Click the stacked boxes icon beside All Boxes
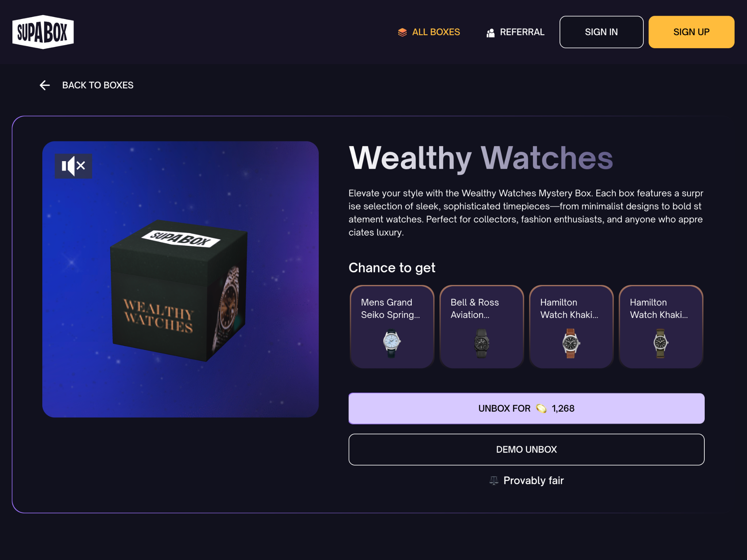 (x=402, y=32)
